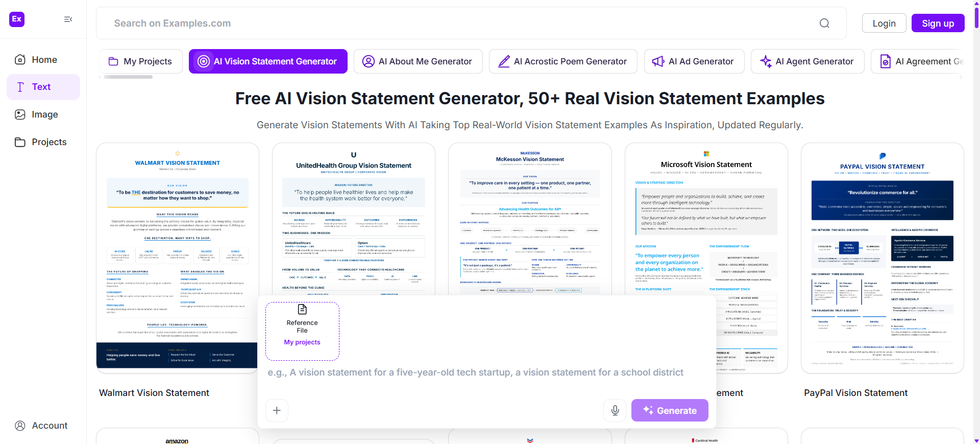Open the UnitedHealth Group Vision Statement thumbnail
Image resolution: width=980 pixels, height=444 pixels.
354,219
